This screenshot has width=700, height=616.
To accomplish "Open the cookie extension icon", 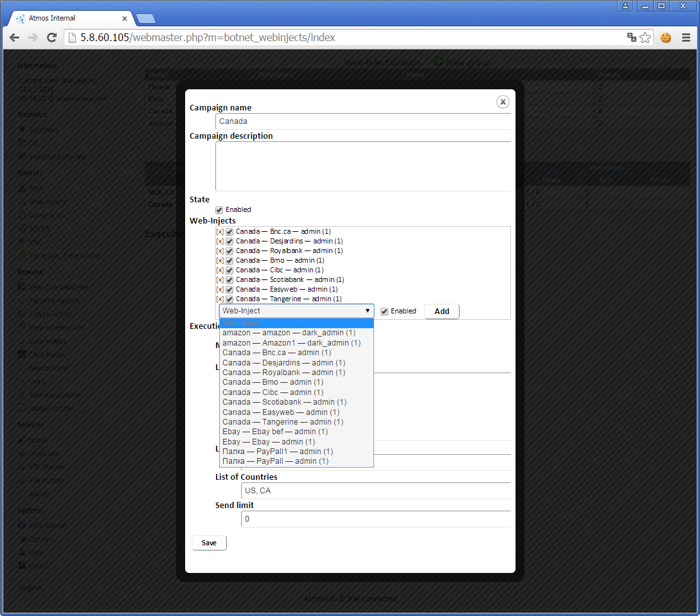I will coord(666,37).
